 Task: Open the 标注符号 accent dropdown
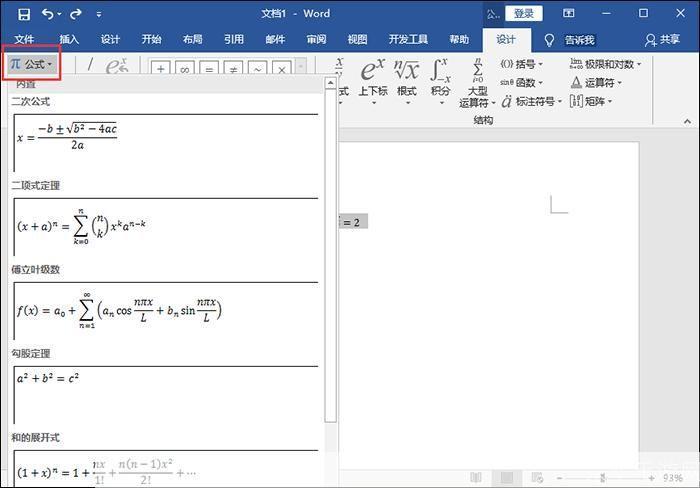pos(531,102)
